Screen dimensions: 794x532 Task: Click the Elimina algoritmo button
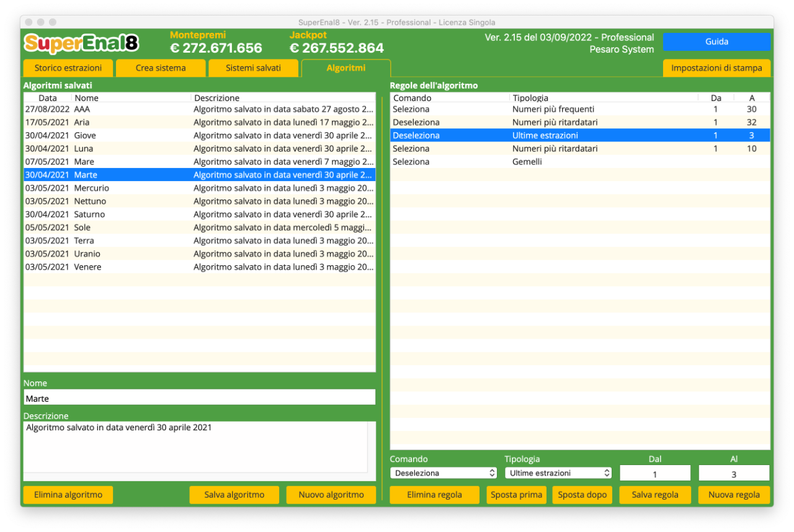68,495
